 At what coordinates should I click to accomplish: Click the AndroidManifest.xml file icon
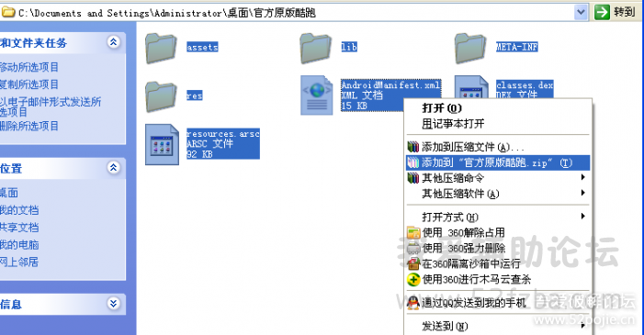(317, 95)
